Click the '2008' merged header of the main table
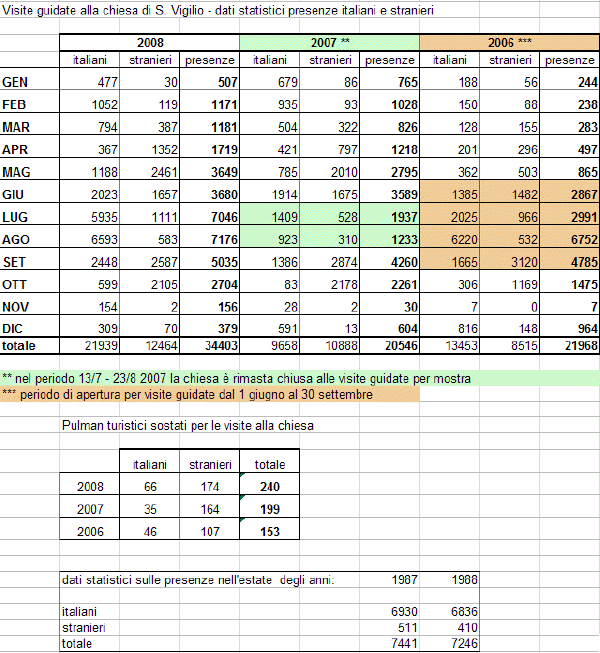 pos(150,42)
